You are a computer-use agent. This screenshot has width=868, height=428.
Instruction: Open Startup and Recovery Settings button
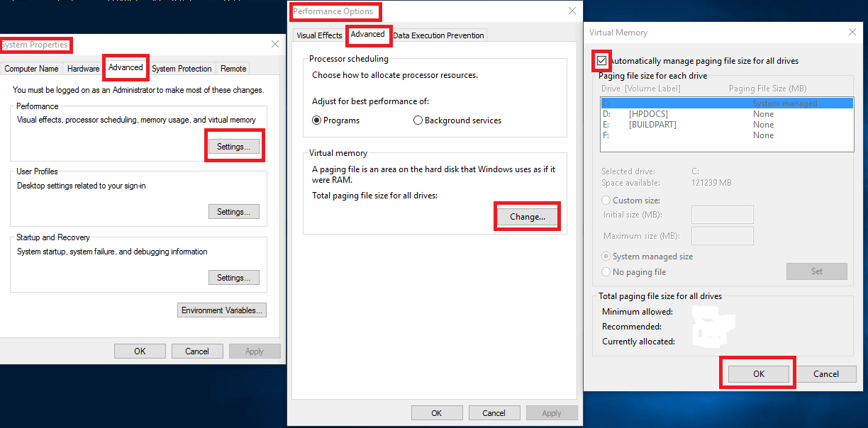tap(234, 278)
